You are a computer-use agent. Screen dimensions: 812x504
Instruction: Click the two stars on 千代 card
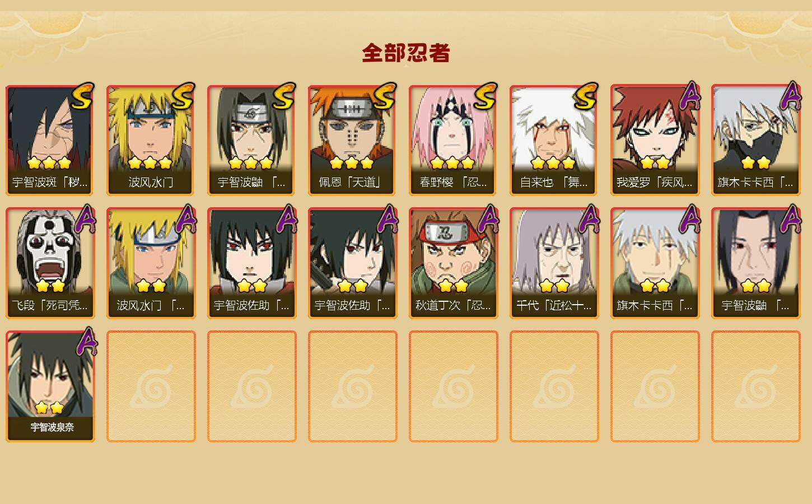pos(554,286)
